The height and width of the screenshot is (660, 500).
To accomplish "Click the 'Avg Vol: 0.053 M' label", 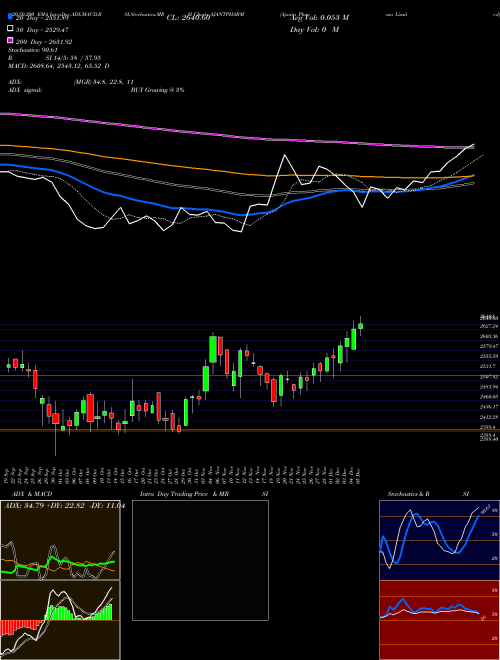I will [320, 18].
